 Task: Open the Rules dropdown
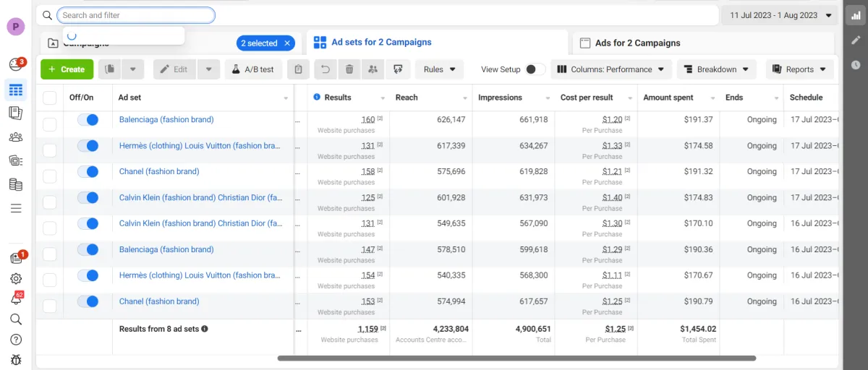click(x=439, y=69)
